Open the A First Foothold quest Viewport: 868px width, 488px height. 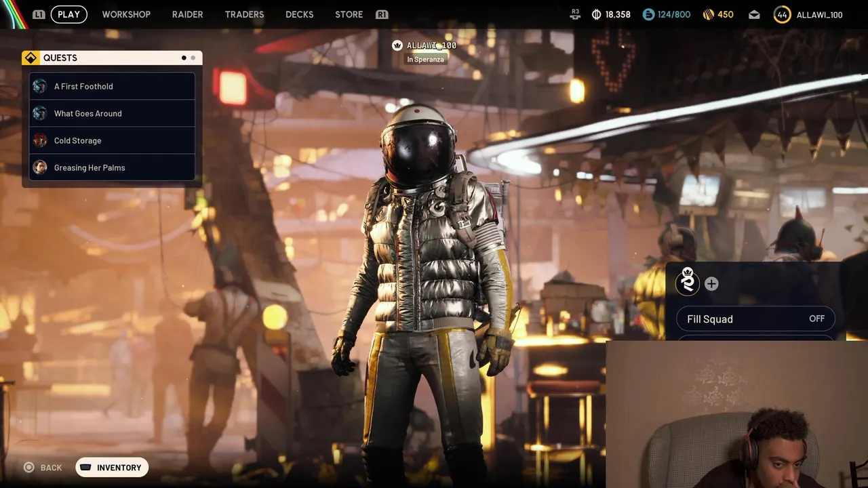point(112,86)
